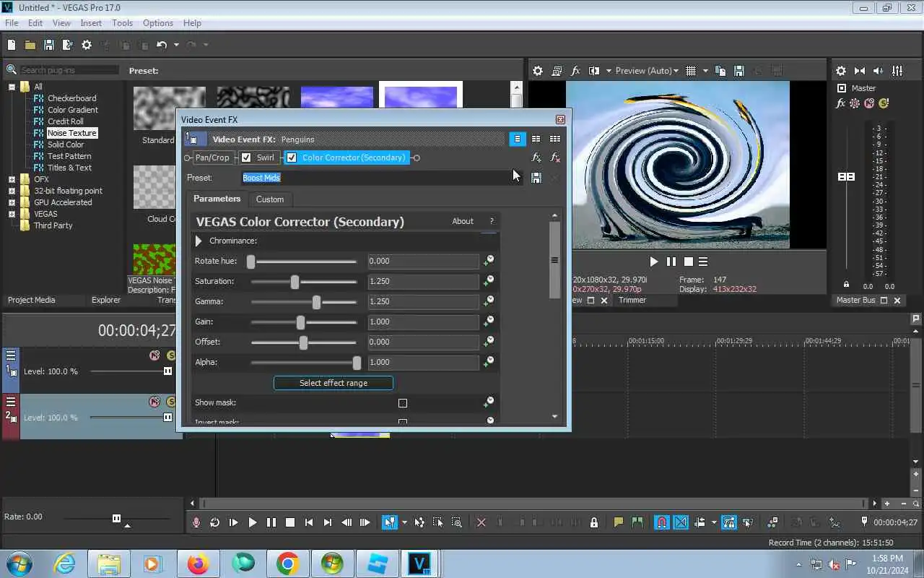The width and height of the screenshot is (924, 578).
Task: Mute track 1
Action: (154, 355)
